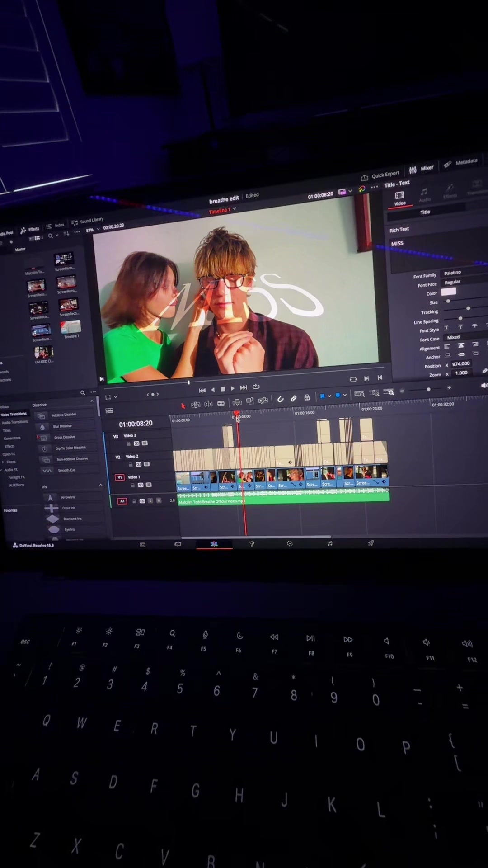The image size is (488, 868).
Task: Select the red arrow Selection Mode tool
Action: (183, 406)
